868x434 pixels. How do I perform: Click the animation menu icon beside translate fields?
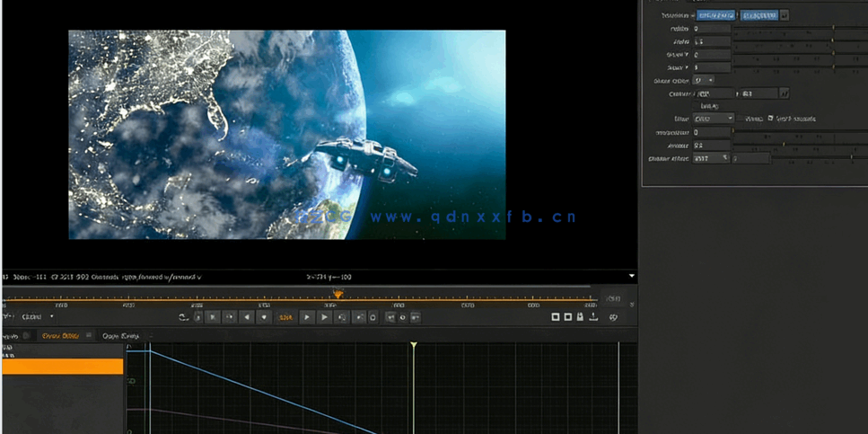click(785, 15)
